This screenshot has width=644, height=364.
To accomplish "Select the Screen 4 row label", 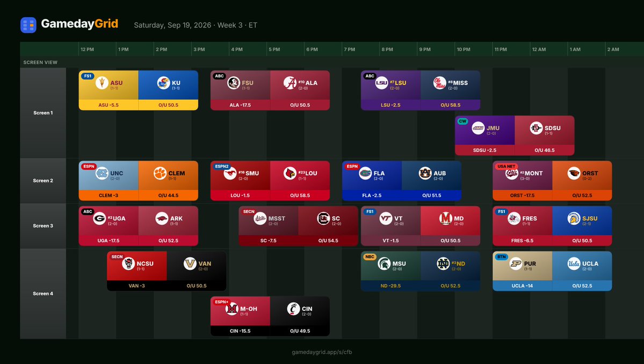I will pos(43,294).
